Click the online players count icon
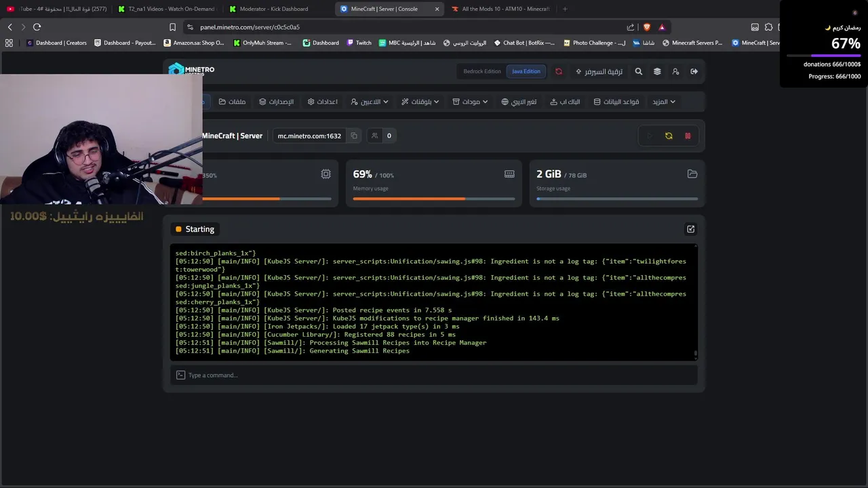Viewport: 868px width, 488px height. pyautogui.click(x=374, y=136)
